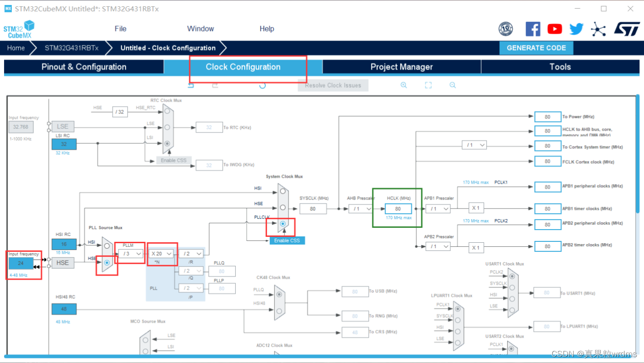The height and width of the screenshot is (363, 644).
Task: Click the HSI RC 16 block
Action: (64, 244)
